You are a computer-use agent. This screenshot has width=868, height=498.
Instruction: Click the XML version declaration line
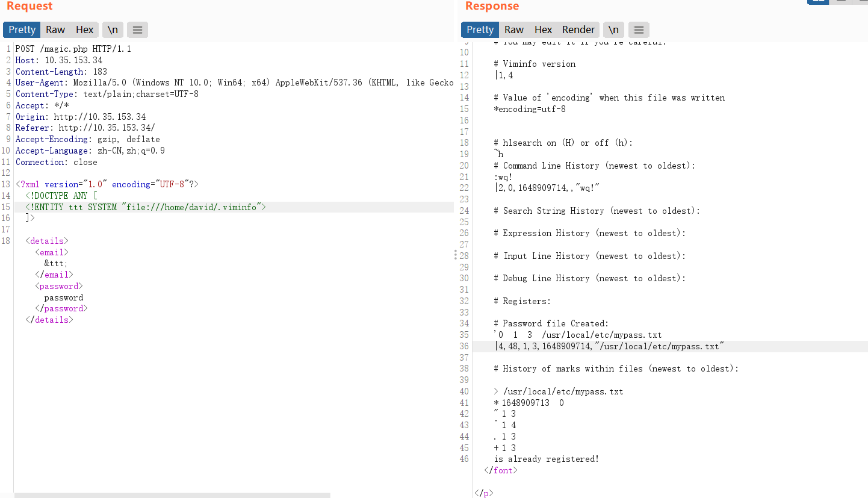point(107,184)
